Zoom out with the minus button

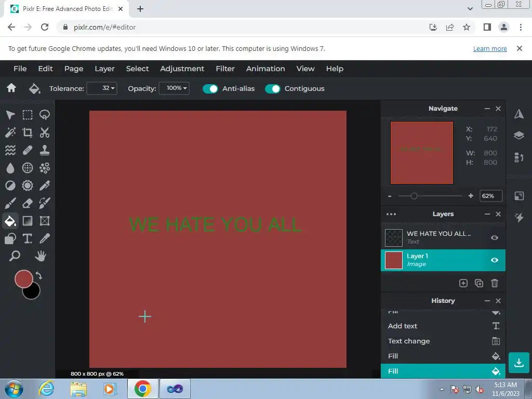pos(390,196)
